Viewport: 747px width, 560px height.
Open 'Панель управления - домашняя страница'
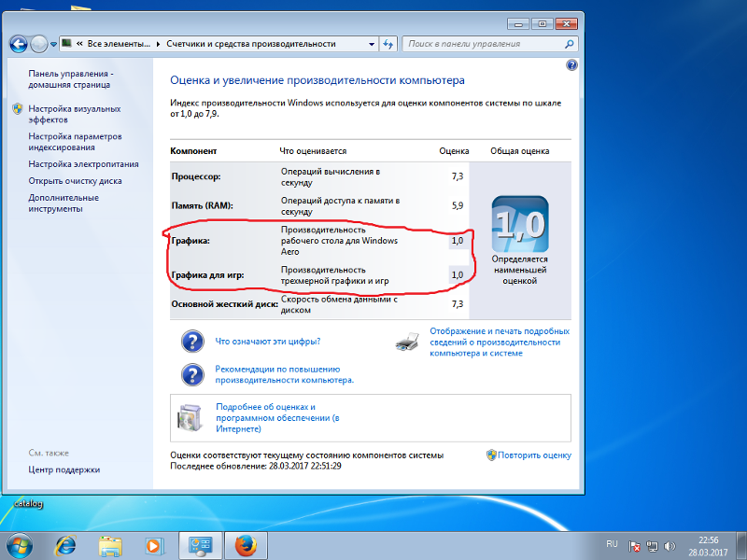[71, 79]
